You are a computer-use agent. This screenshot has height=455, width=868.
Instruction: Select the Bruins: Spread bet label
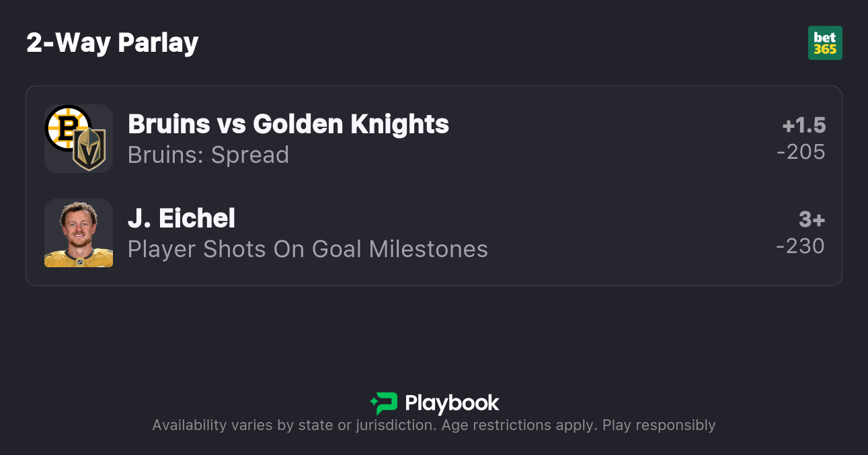pos(208,155)
